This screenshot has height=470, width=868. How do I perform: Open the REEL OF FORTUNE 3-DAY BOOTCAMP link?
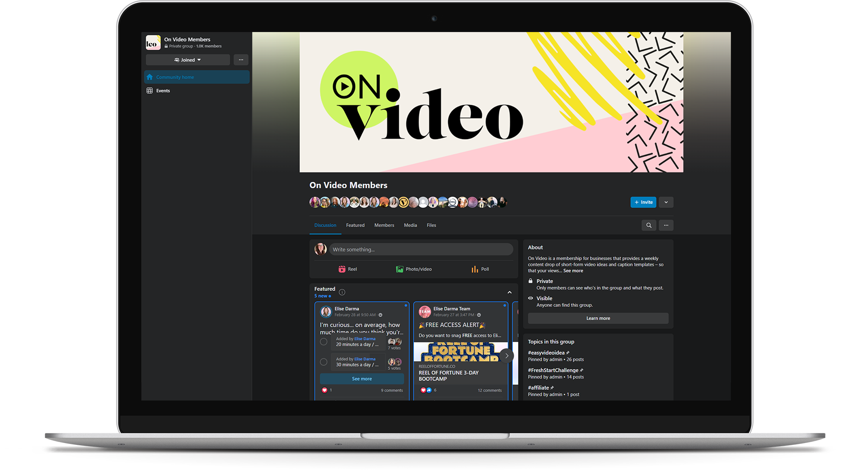click(449, 376)
